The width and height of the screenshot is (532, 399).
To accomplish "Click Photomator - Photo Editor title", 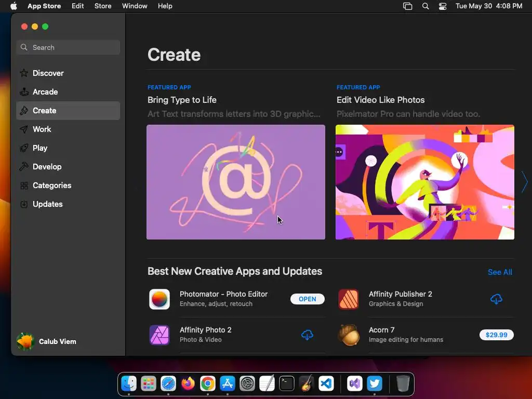I will pos(223,294).
